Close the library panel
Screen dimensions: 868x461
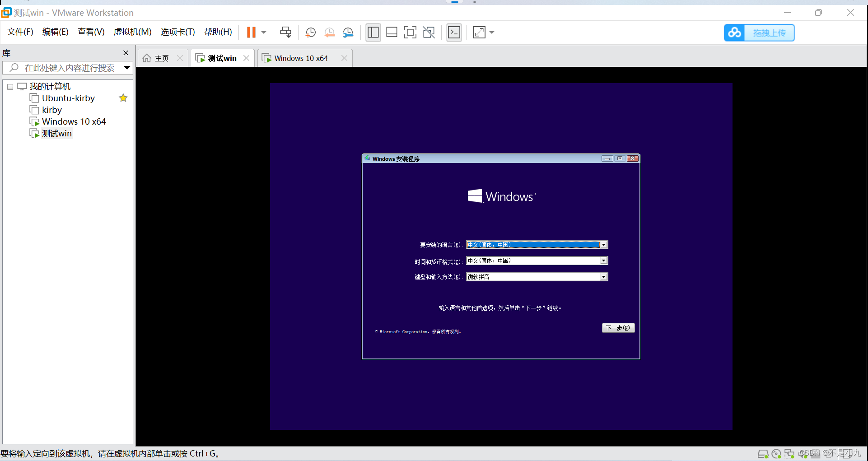[126, 53]
